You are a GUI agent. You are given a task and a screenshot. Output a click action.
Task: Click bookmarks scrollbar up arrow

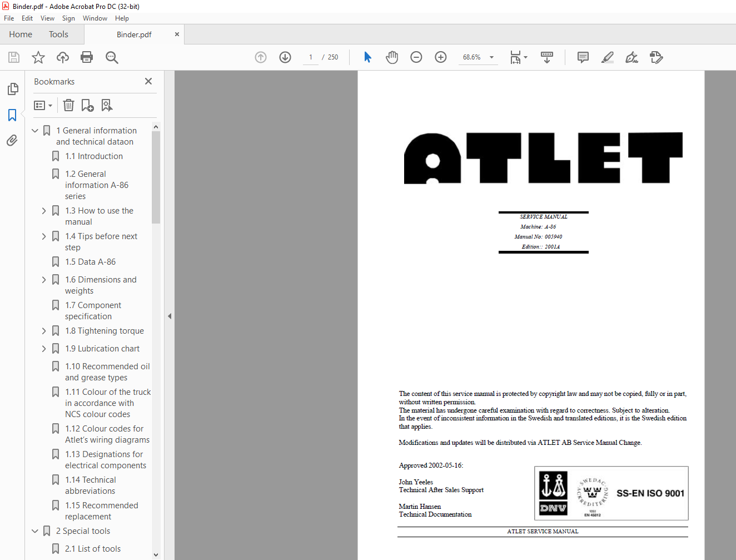(156, 127)
